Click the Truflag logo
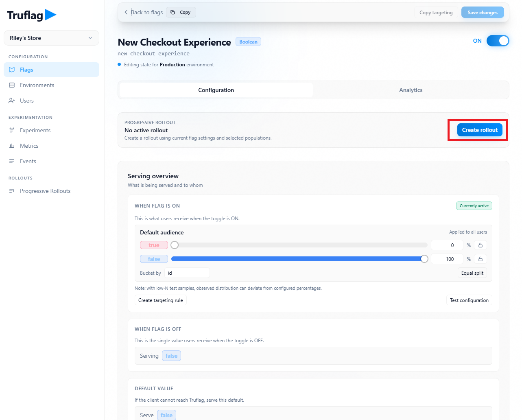 pyautogui.click(x=31, y=15)
